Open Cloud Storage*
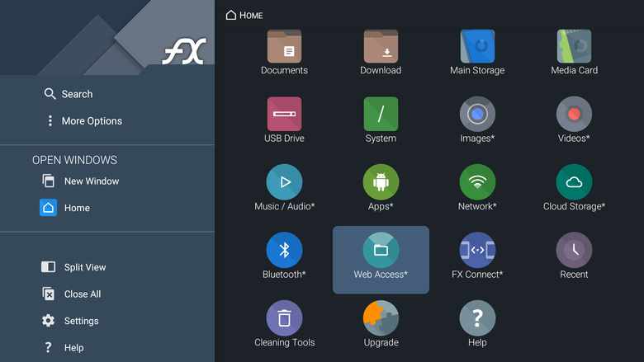Image resolution: width=644 pixels, height=362 pixels. tap(574, 188)
